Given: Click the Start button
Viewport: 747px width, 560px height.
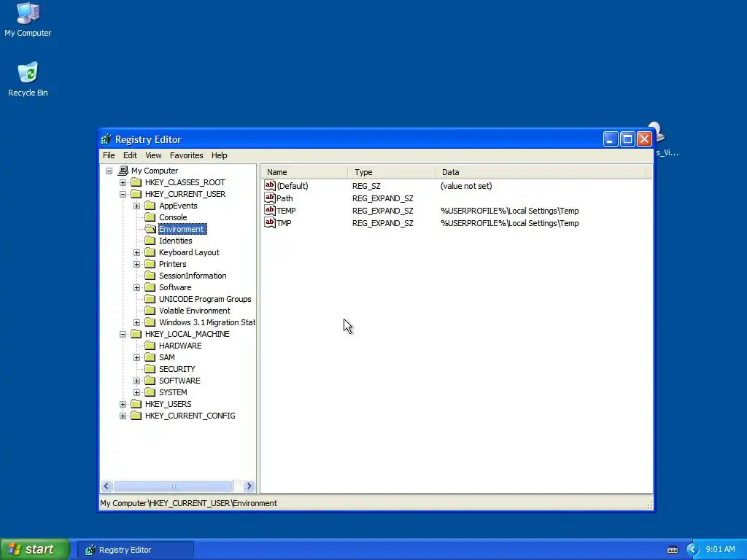Looking at the screenshot, I should point(34,549).
